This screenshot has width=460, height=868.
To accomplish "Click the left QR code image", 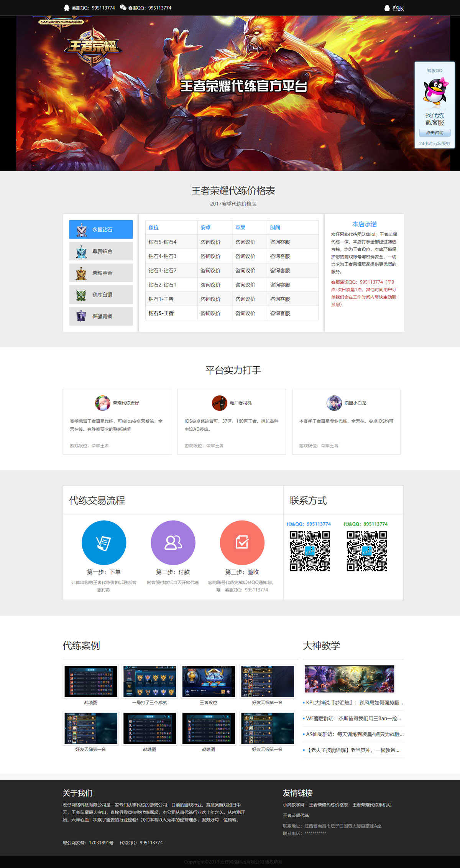I will (x=310, y=551).
